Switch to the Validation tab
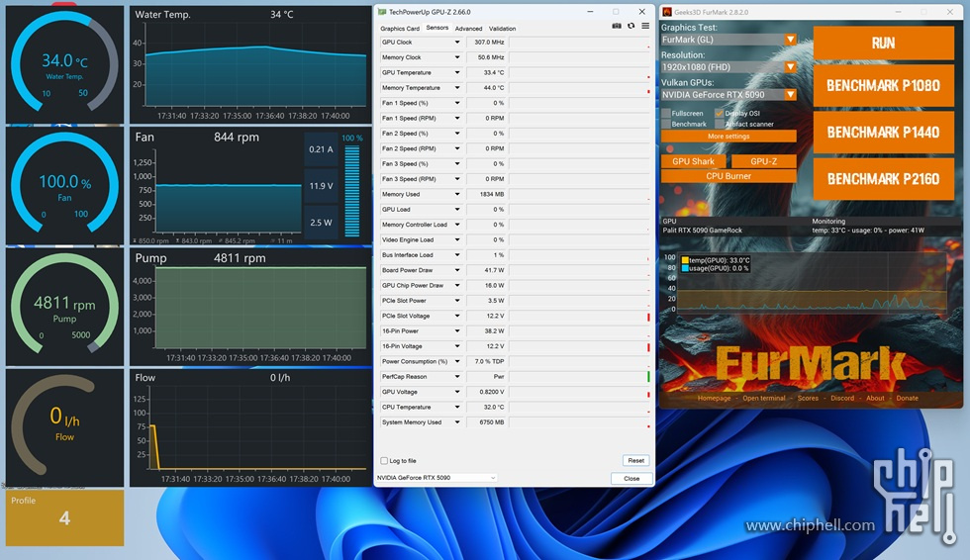The image size is (970, 560). (503, 29)
